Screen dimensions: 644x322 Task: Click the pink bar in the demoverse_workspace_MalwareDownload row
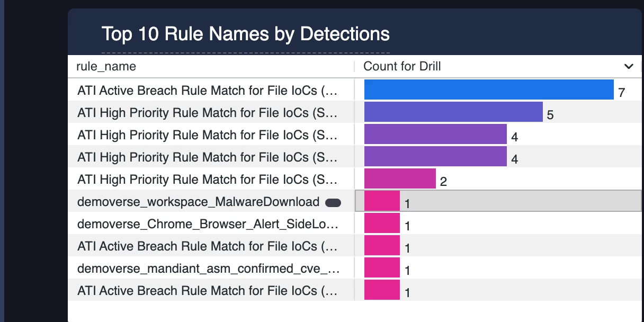click(382, 201)
